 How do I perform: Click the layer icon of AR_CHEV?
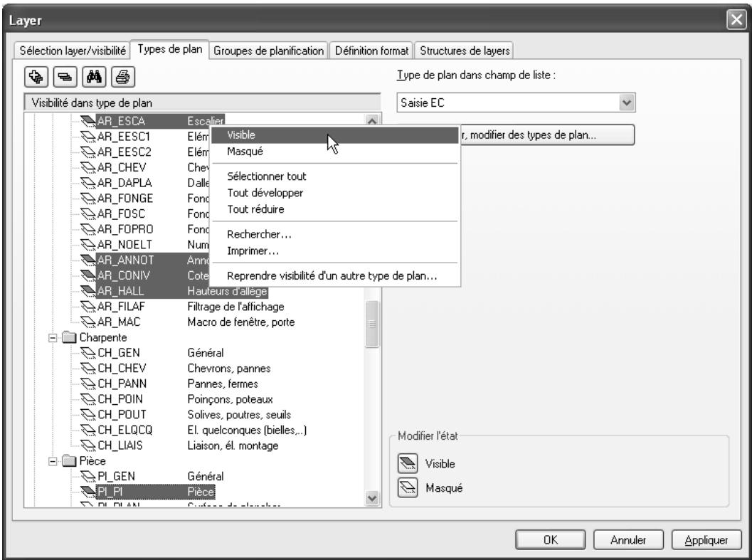point(88,167)
